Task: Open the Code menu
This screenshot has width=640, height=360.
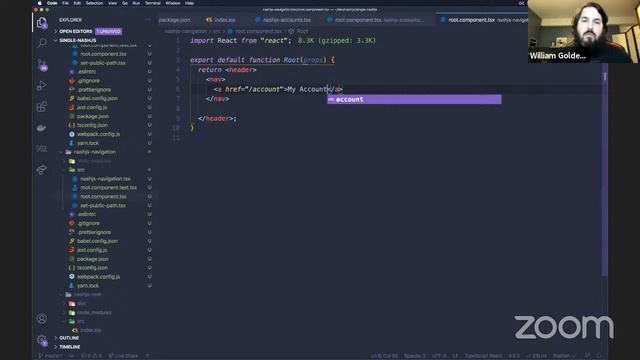Action: pyautogui.click(x=52, y=3)
